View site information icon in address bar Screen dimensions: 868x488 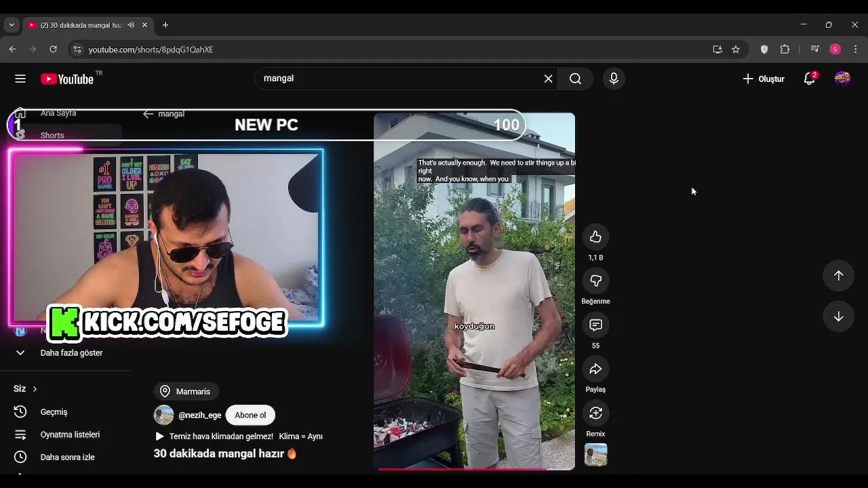(77, 49)
